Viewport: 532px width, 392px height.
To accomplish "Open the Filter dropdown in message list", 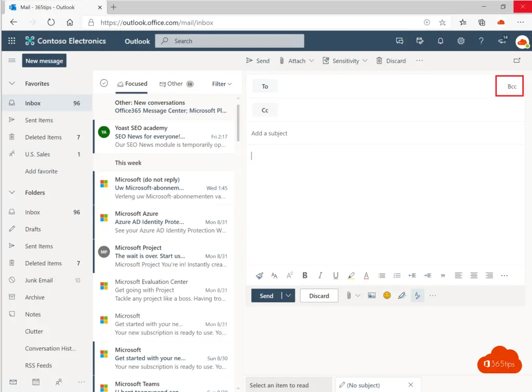I will coord(222,84).
